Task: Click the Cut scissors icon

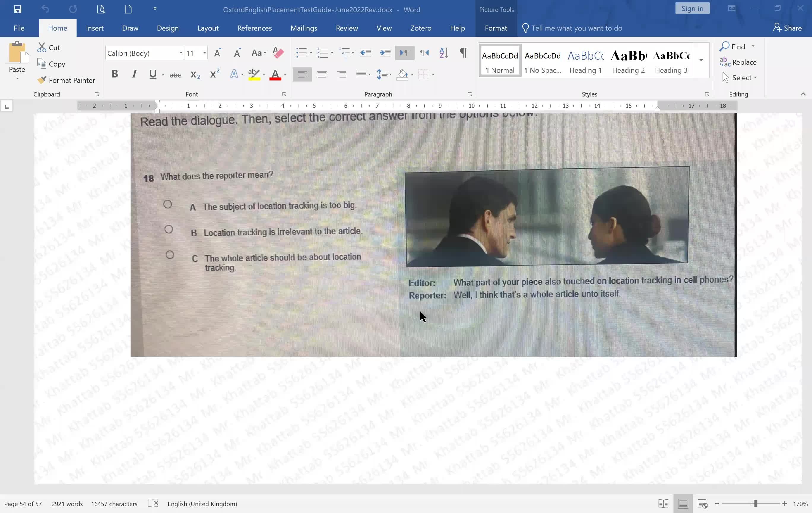Action: [42, 47]
